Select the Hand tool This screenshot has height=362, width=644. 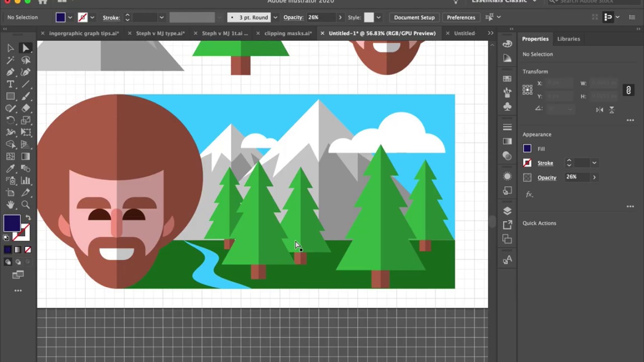tap(10, 205)
